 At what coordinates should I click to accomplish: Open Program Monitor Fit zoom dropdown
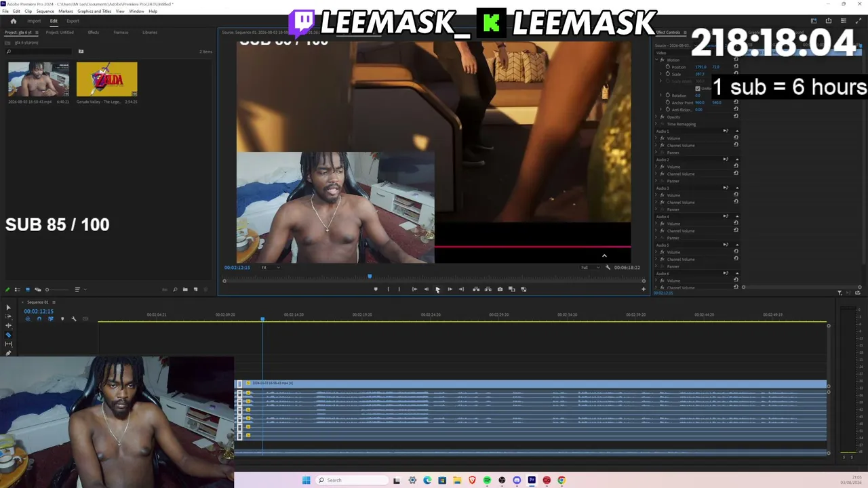[269, 268]
